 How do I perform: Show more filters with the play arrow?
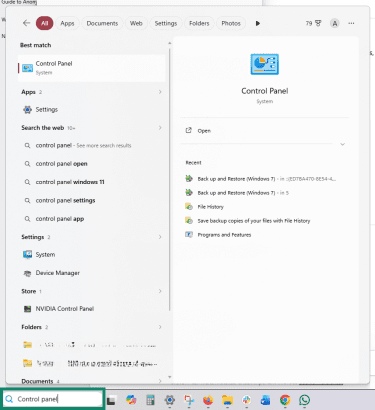click(258, 23)
